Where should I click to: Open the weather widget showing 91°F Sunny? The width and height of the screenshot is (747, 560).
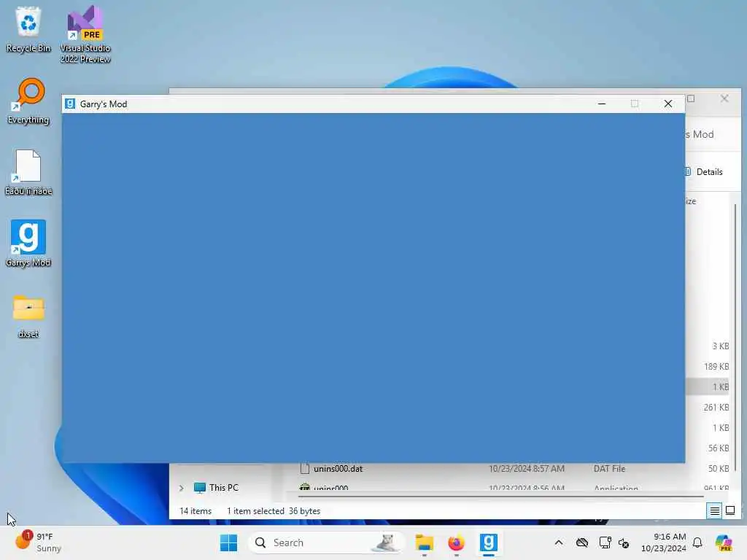[38, 542]
